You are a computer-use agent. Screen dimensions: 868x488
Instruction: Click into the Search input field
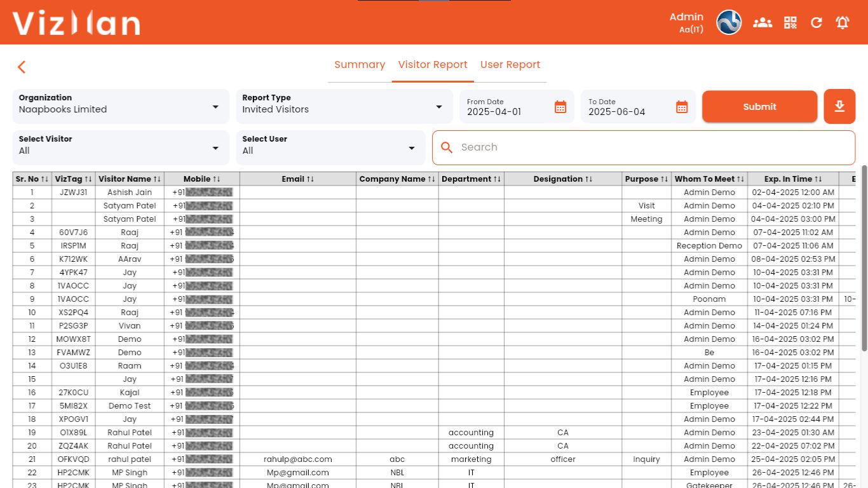coord(648,147)
